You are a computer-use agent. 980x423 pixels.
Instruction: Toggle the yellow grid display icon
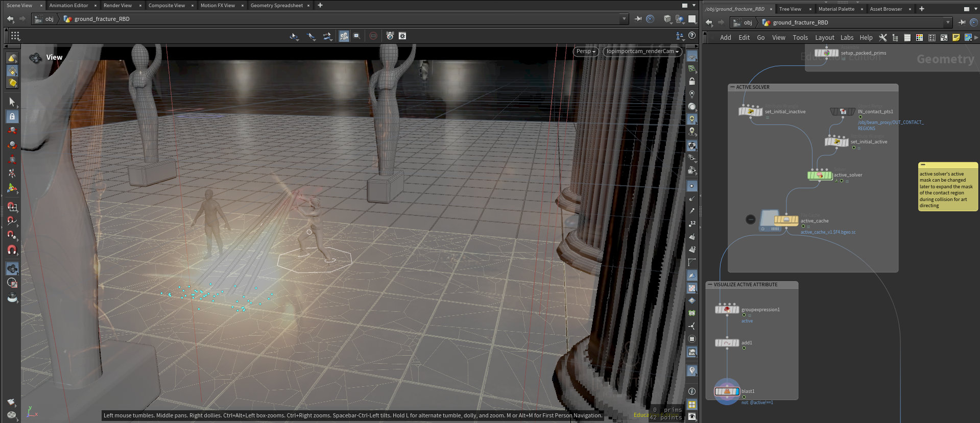click(692, 404)
